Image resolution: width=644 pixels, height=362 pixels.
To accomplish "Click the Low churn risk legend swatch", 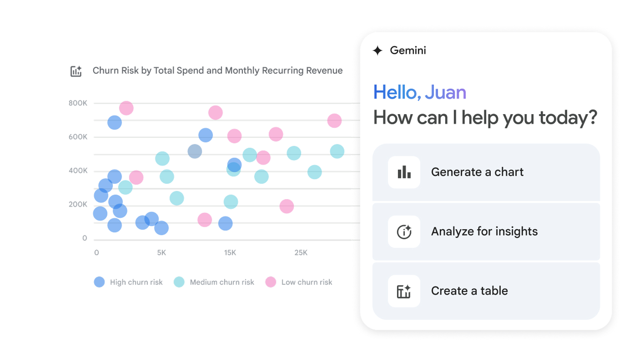I will [271, 282].
